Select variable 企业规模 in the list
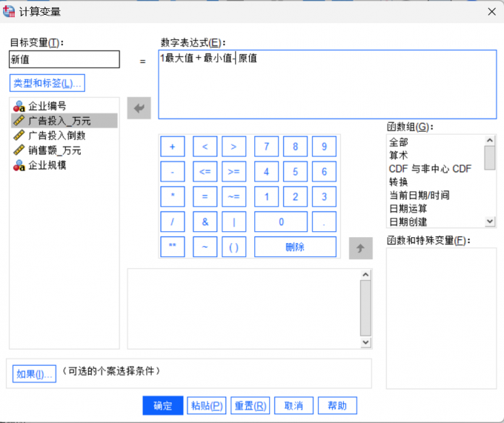 (x=64, y=165)
